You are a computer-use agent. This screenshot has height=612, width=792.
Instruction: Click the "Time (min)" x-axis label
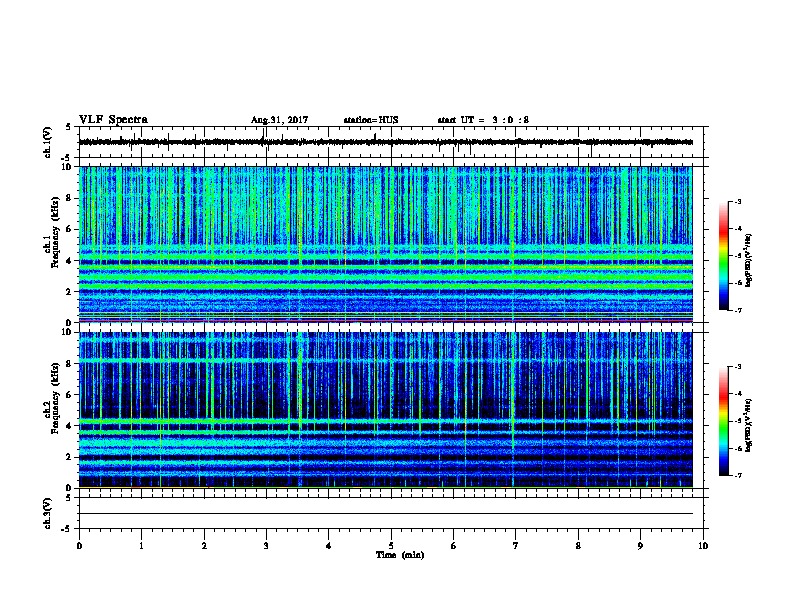(400, 555)
